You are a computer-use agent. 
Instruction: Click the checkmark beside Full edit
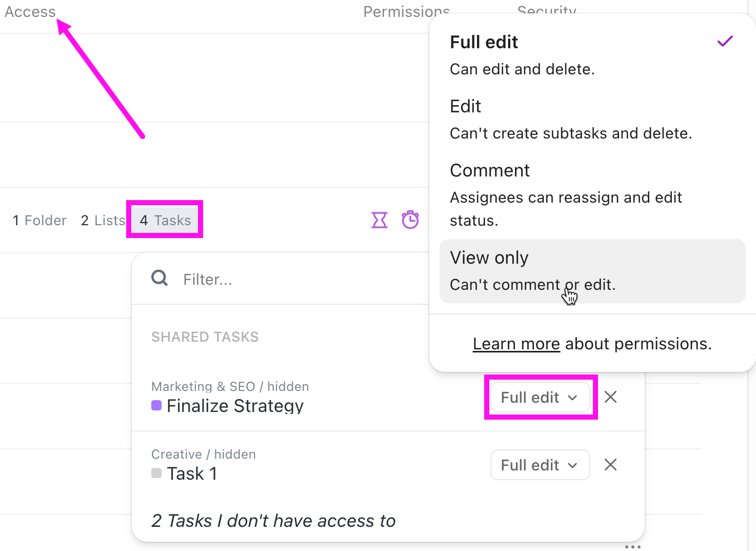(x=725, y=41)
